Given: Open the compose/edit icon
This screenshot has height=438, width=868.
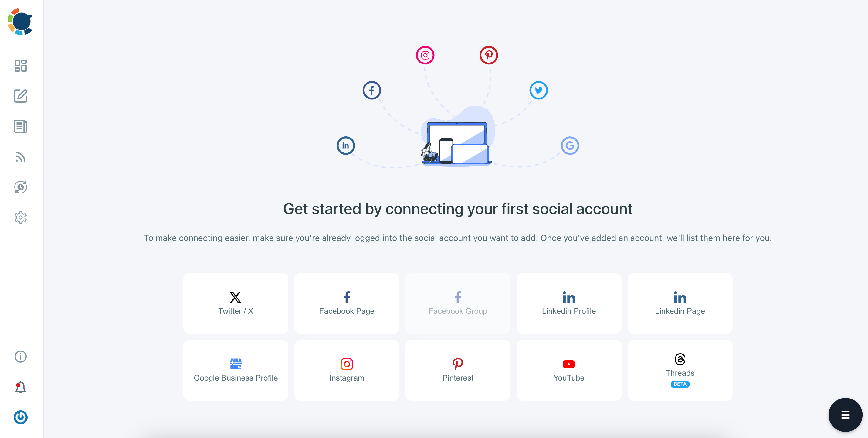Looking at the screenshot, I should click(21, 96).
